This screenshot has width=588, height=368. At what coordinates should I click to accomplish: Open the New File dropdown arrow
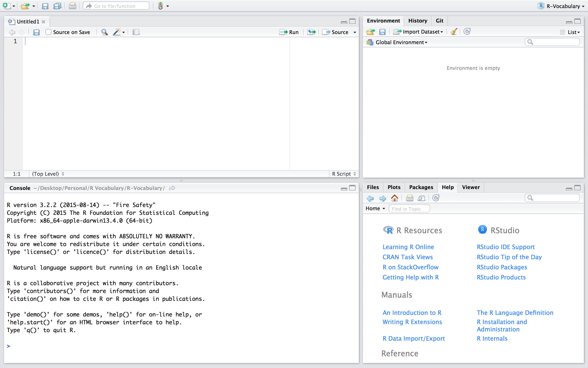pyautogui.click(x=14, y=6)
